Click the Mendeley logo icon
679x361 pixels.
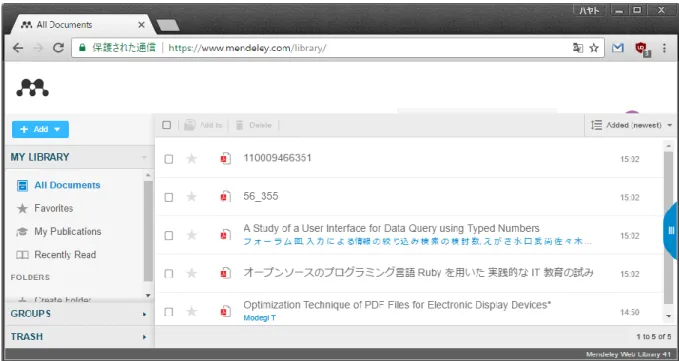pos(32,87)
